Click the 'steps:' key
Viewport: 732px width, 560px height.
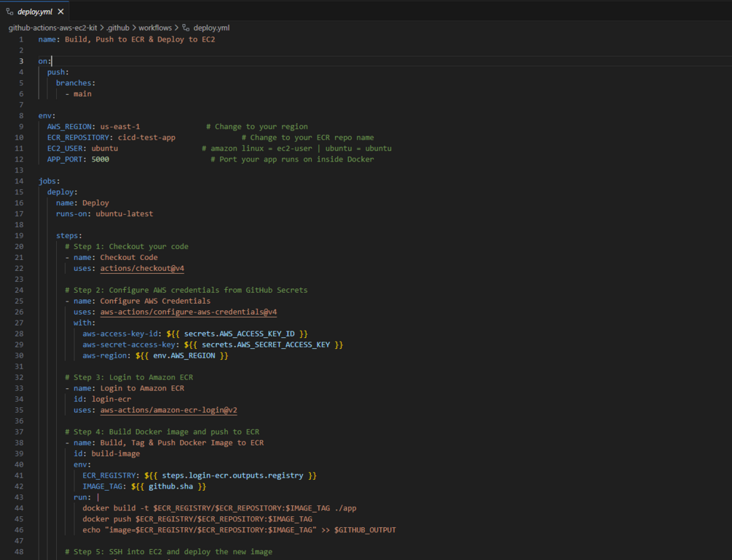69,236
